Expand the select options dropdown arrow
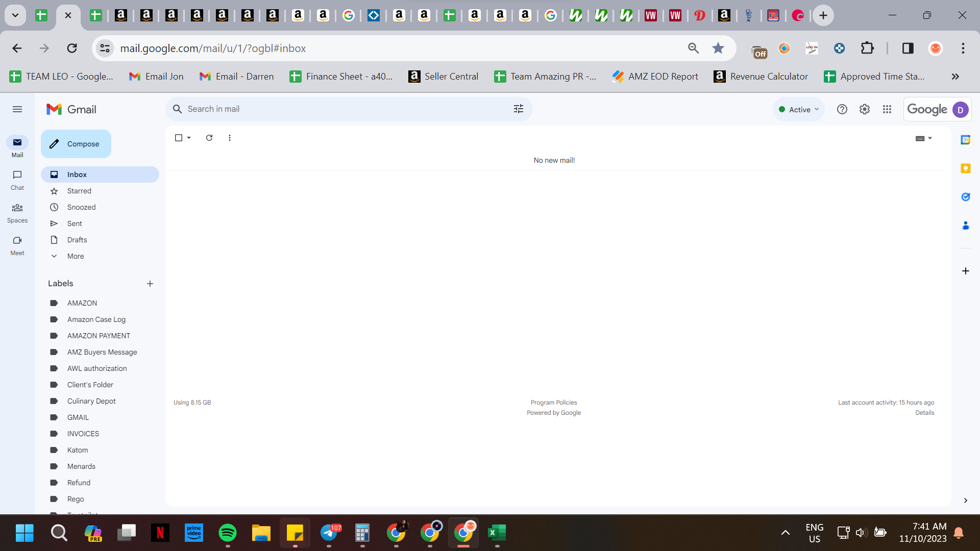The image size is (980, 551). coord(189,138)
